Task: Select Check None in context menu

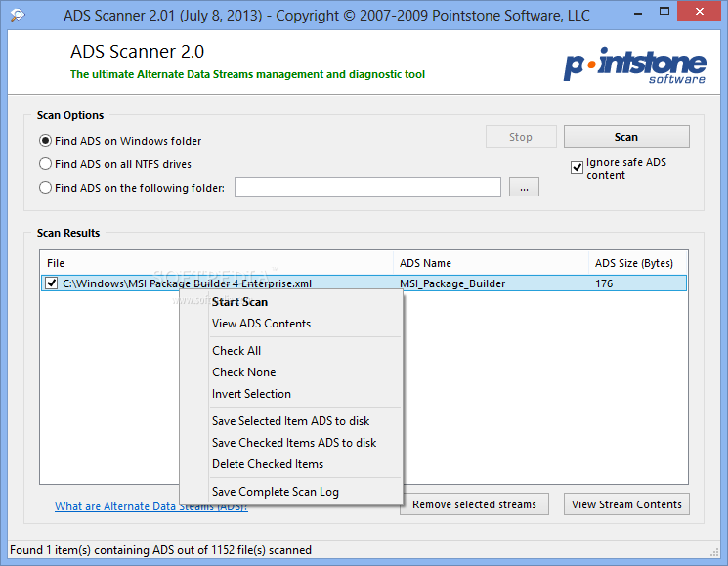Action: [290, 371]
